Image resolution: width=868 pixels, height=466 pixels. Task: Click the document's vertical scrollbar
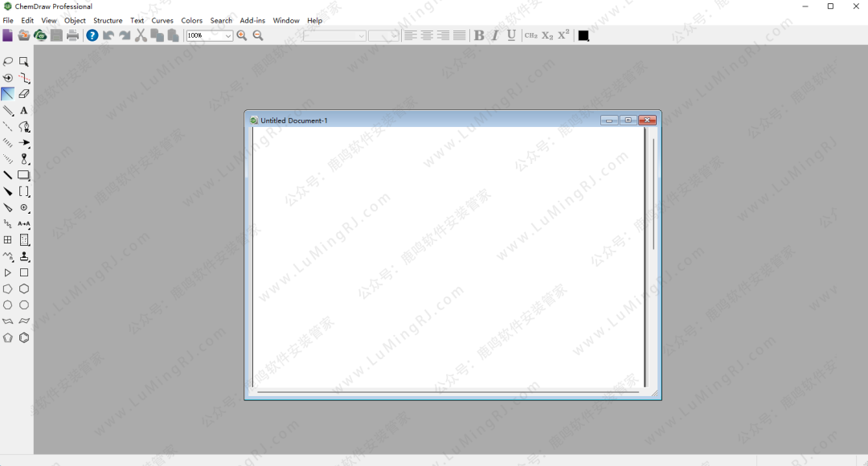pyautogui.click(x=653, y=193)
